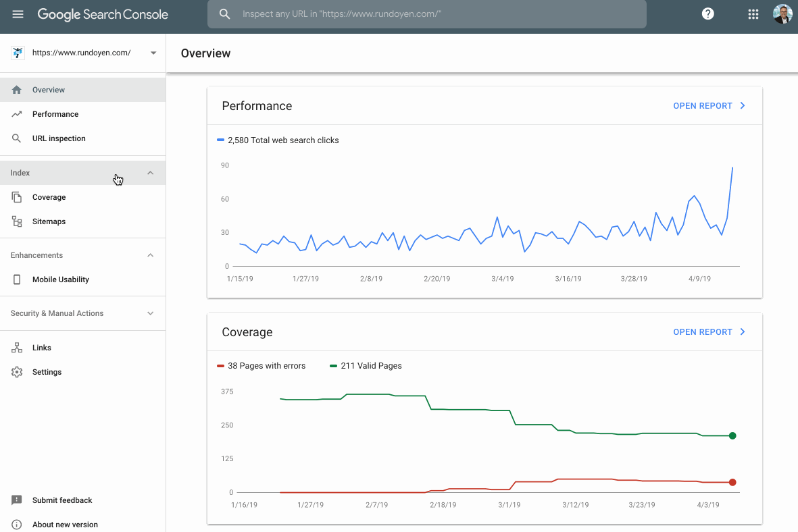The width and height of the screenshot is (798, 532).
Task: Open the navigation hamburger menu
Action: [x=18, y=14]
